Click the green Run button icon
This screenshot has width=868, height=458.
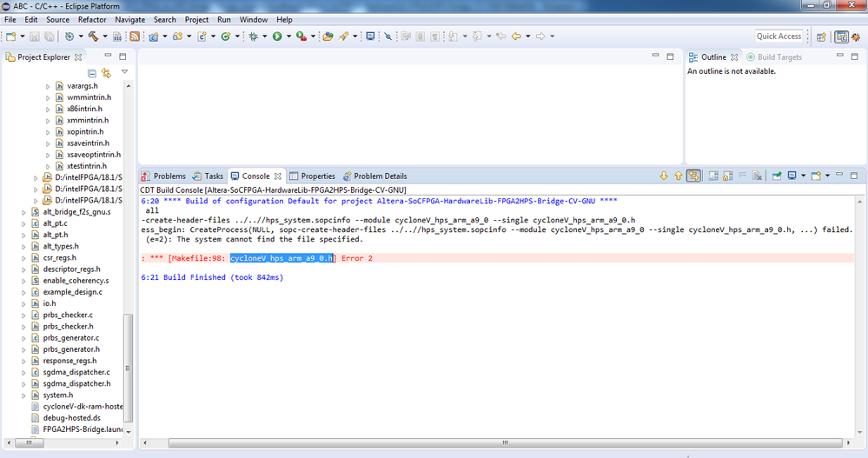pos(277,37)
